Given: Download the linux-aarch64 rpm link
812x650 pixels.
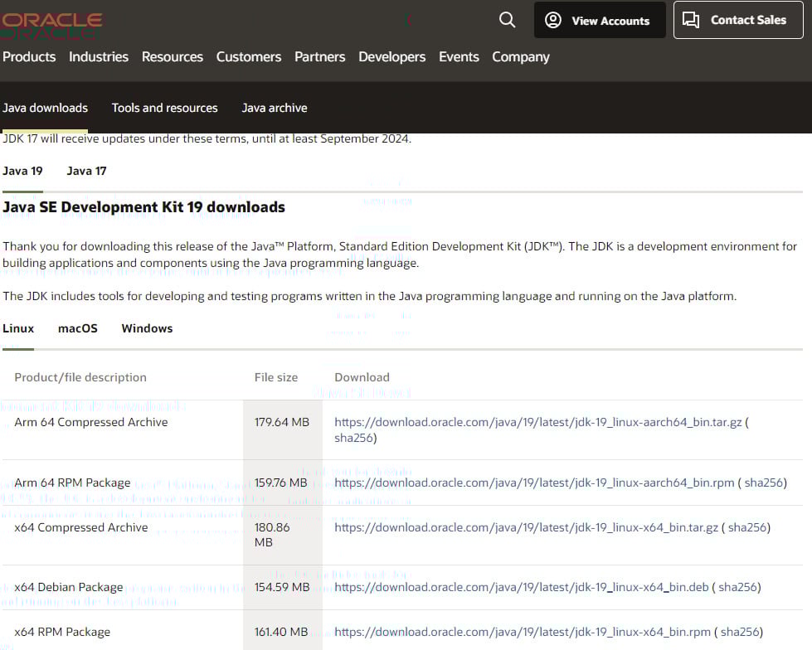Looking at the screenshot, I should pyautogui.click(x=534, y=483).
